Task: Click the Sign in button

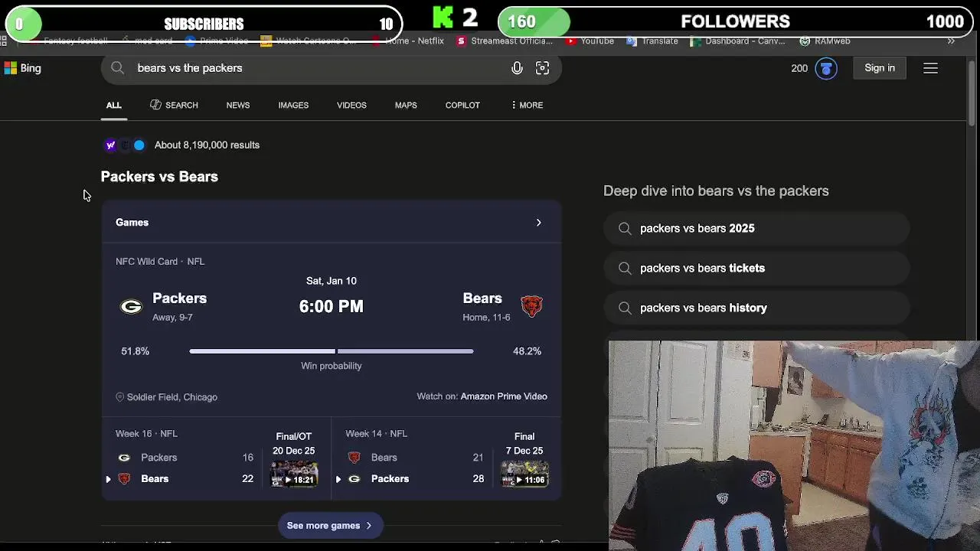Action: [x=880, y=68]
